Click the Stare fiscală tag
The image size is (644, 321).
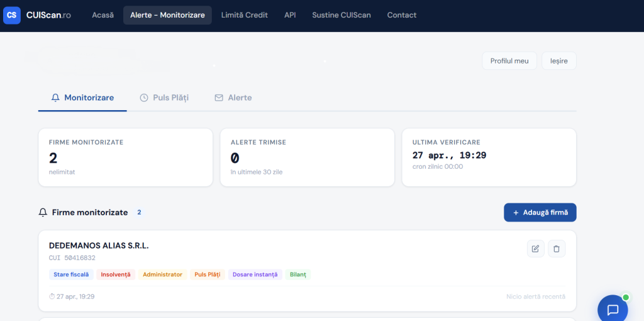click(x=71, y=274)
